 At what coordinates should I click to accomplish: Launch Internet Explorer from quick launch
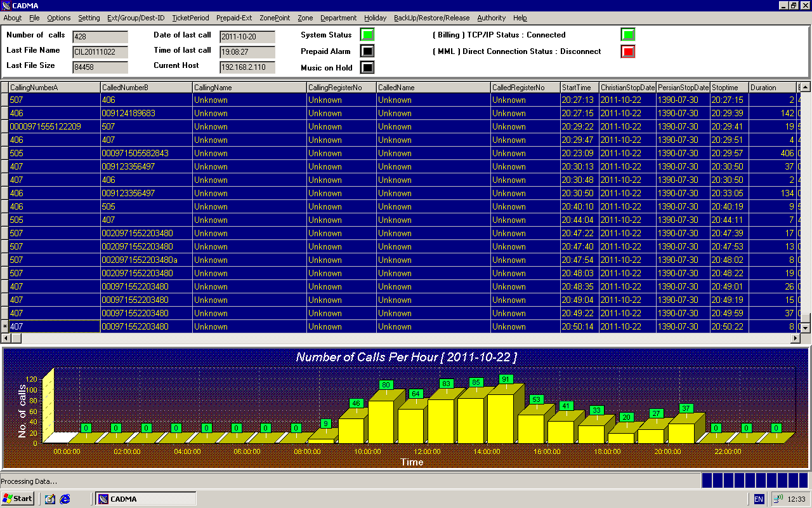pos(65,499)
